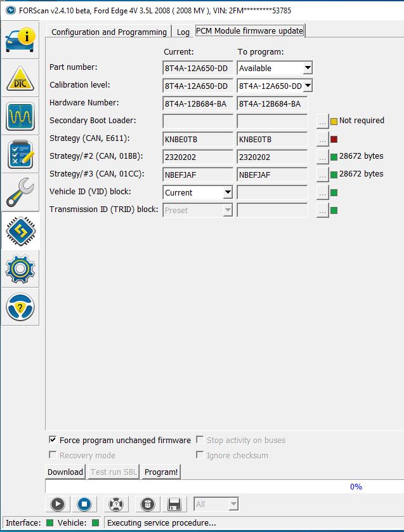Image resolution: width=404 pixels, height=532 pixels.
Task: Open the oscilloscope live data section
Action: coord(20,116)
